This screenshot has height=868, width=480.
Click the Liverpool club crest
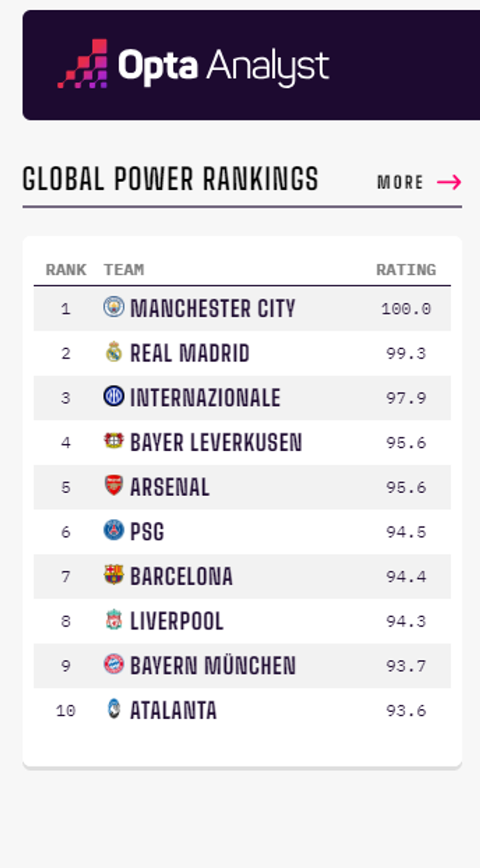point(114,620)
